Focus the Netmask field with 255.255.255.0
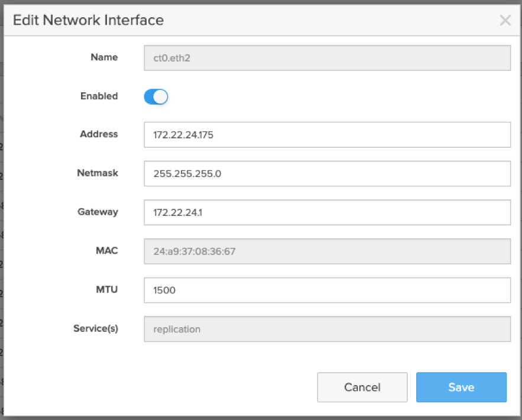The width and height of the screenshot is (522, 420). click(x=327, y=174)
